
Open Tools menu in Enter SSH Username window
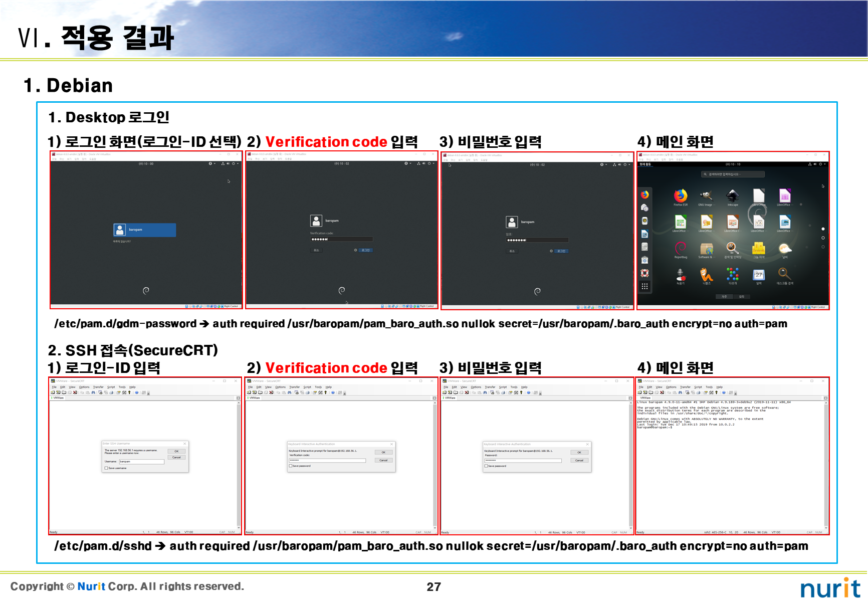click(122, 387)
